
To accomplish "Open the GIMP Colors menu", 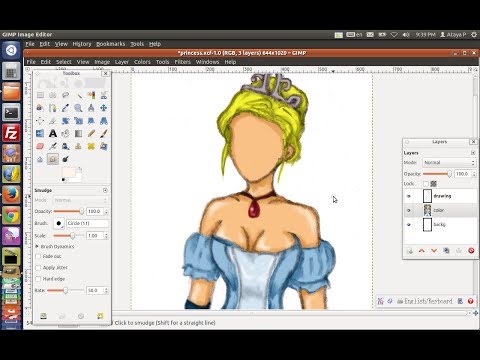I will [x=142, y=62].
